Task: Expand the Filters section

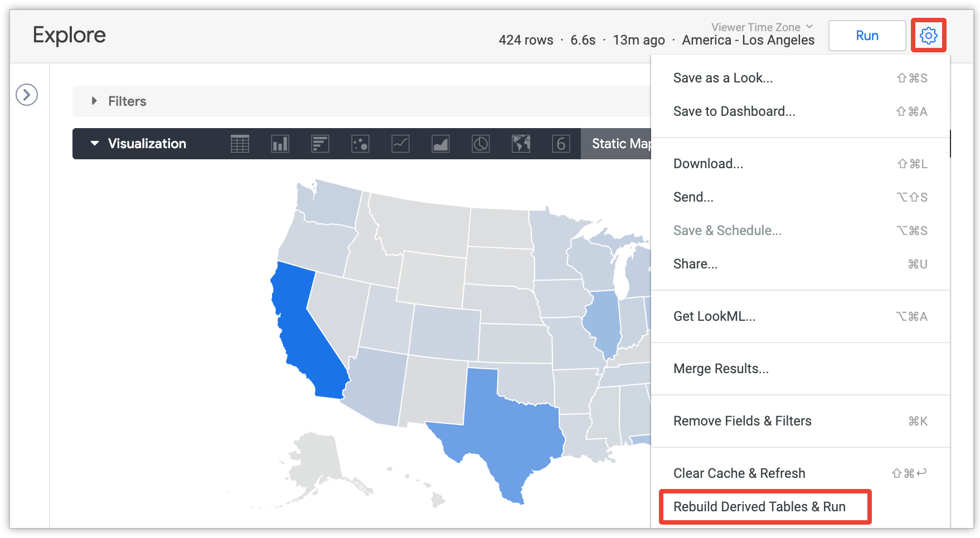Action: pos(94,101)
